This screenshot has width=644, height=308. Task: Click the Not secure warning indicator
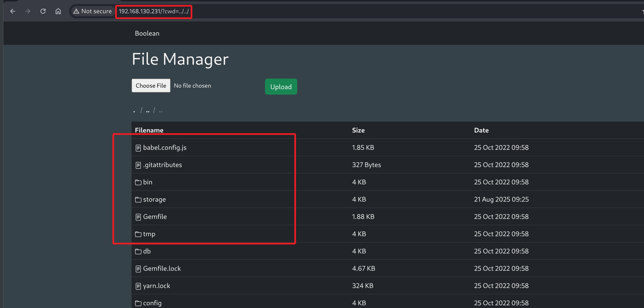click(x=93, y=11)
